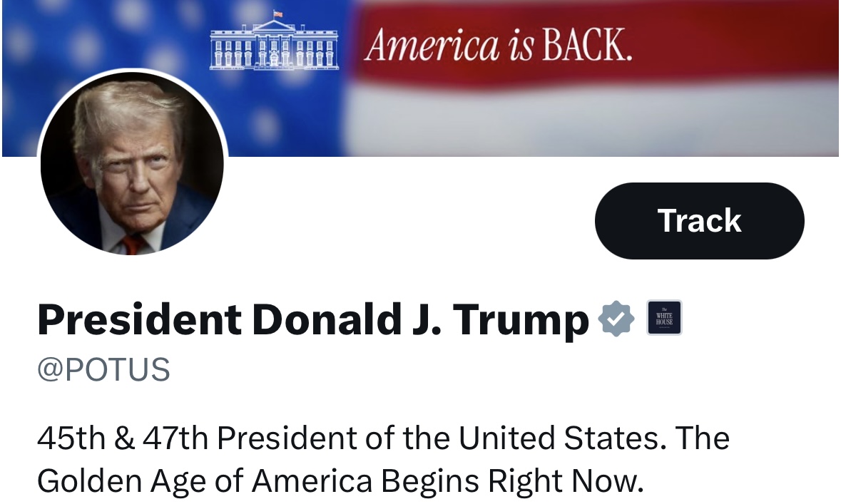The width and height of the screenshot is (841, 504).
Task: Click the White House affiliation badge
Action: [664, 318]
